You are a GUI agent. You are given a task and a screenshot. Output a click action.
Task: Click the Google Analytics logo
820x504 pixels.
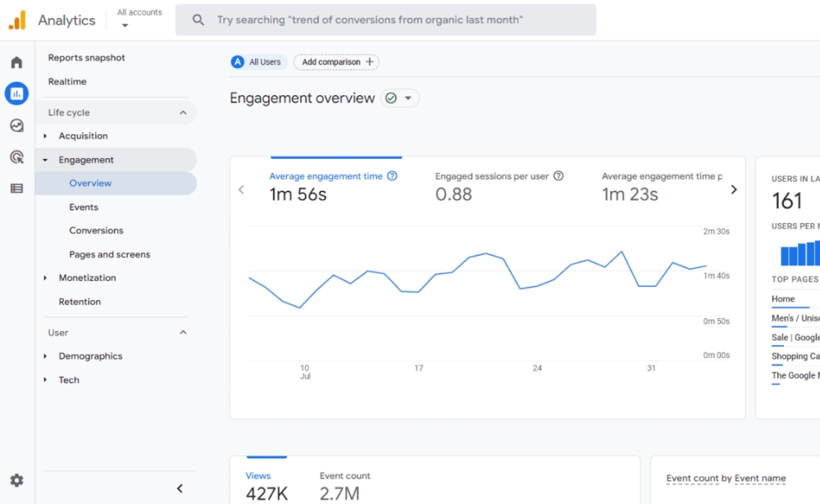(18, 20)
